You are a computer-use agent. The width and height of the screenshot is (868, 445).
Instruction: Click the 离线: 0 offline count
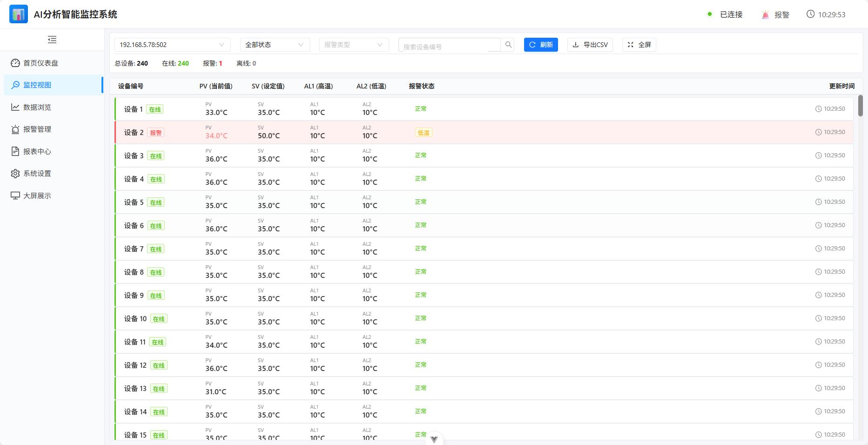(x=246, y=63)
